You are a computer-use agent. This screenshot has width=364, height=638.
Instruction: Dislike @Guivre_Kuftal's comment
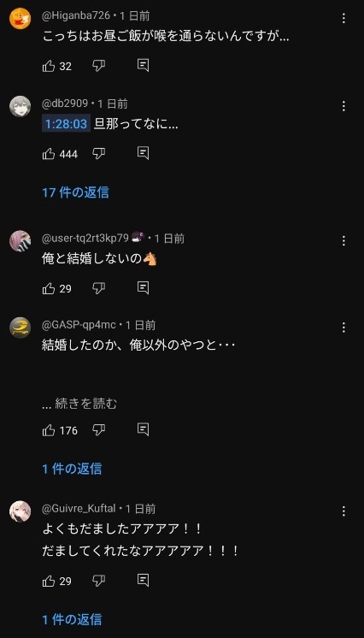(99, 581)
